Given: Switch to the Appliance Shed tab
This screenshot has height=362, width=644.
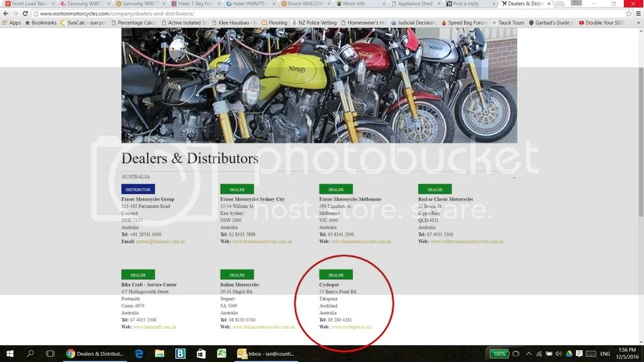Looking at the screenshot, I should [x=415, y=4].
